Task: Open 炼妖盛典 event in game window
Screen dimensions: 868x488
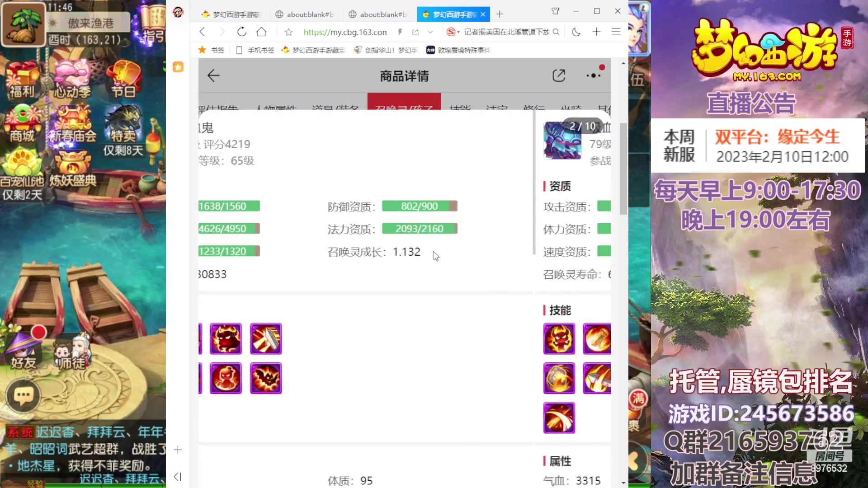Action: click(73, 169)
